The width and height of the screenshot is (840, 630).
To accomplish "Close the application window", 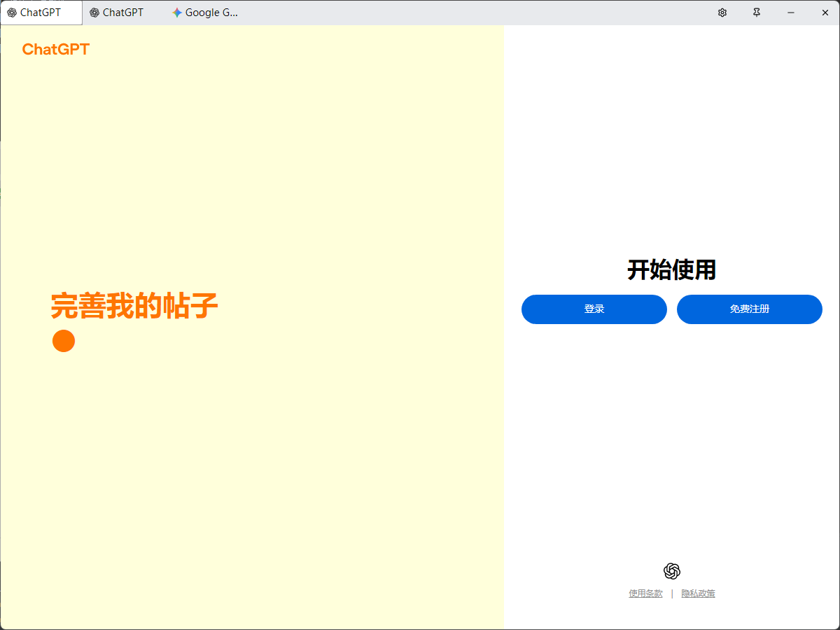I will pos(825,13).
